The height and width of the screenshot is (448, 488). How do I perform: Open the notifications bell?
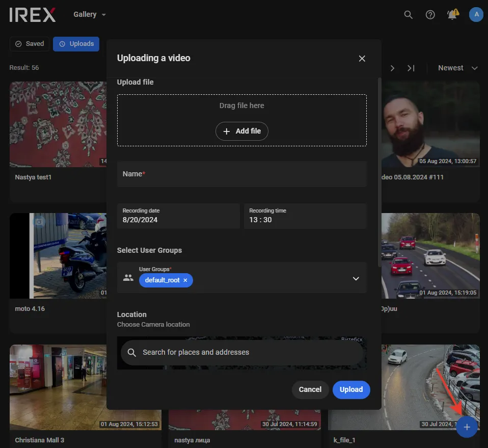coord(452,14)
